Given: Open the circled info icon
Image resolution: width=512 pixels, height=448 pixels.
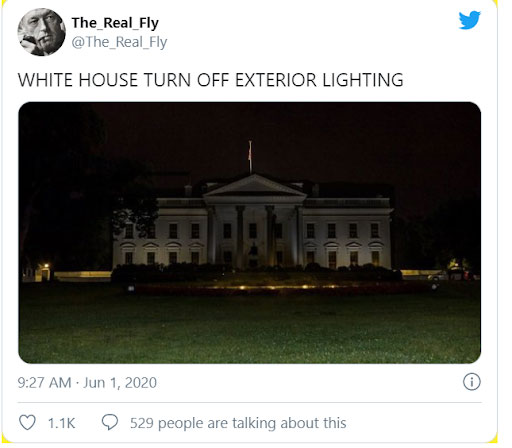Looking at the screenshot, I should (x=472, y=382).
